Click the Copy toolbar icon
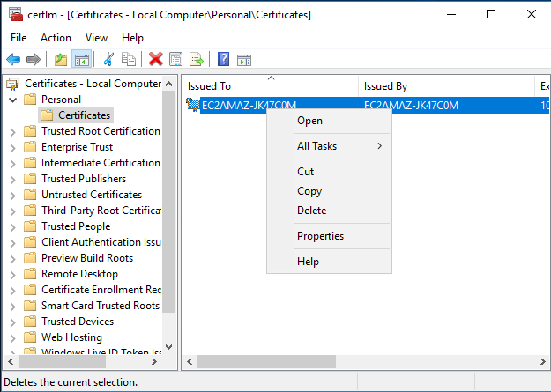 tap(129, 59)
